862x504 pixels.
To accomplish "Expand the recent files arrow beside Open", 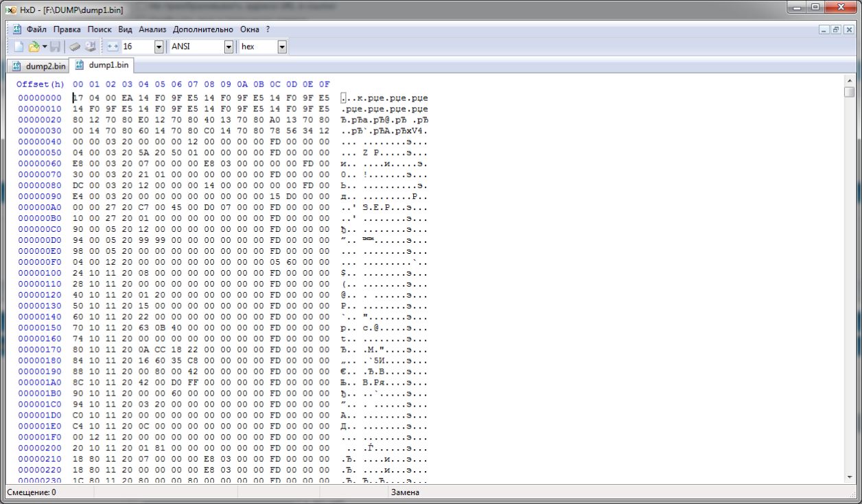I will pyautogui.click(x=45, y=47).
